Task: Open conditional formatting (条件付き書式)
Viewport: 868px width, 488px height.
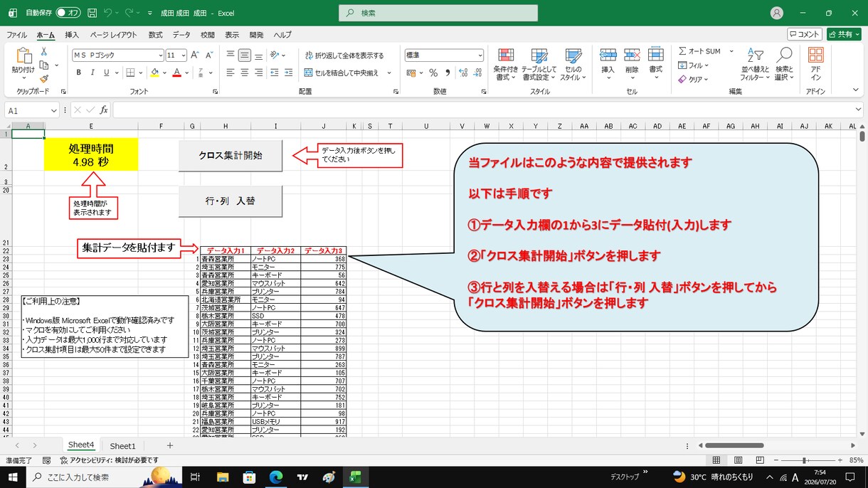Action: pos(505,65)
